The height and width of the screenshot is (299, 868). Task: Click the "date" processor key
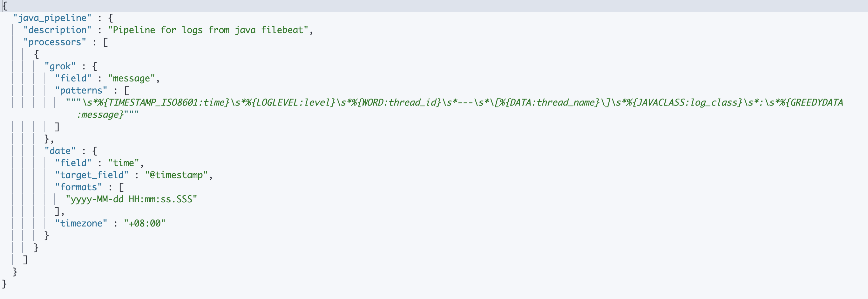[60, 151]
